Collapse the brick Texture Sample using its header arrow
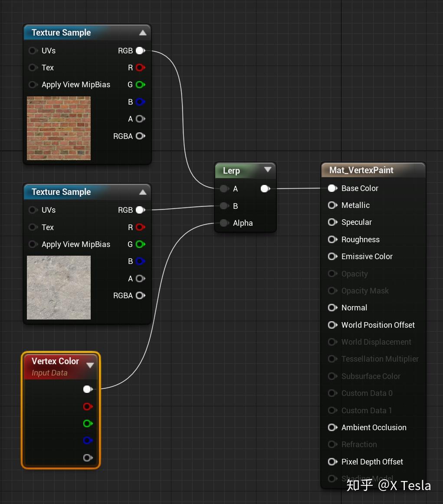 (143, 32)
